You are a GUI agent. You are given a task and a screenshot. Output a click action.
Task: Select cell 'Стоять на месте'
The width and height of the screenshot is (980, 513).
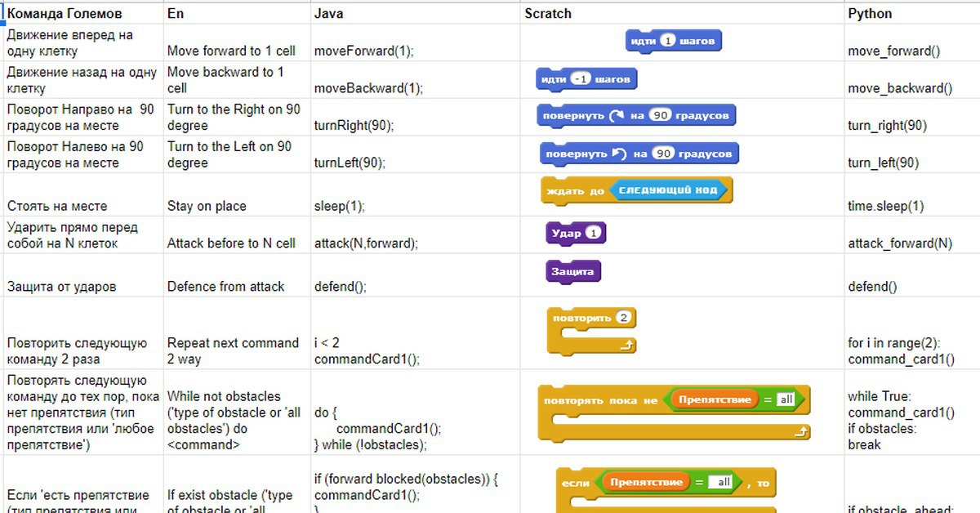pyautogui.click(x=82, y=194)
